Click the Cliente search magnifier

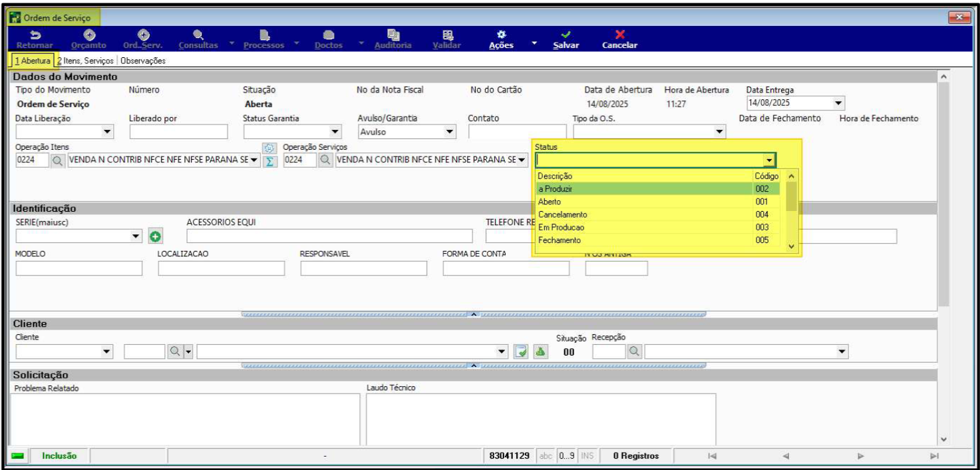[174, 351]
